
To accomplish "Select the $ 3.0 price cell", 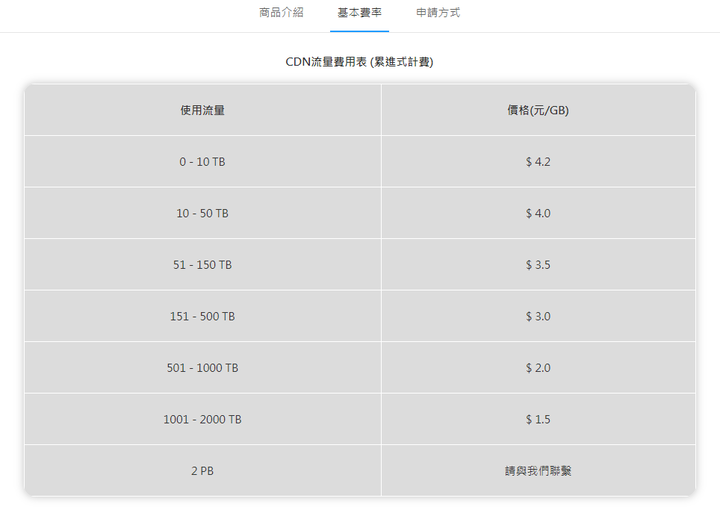I will pyautogui.click(x=538, y=316).
